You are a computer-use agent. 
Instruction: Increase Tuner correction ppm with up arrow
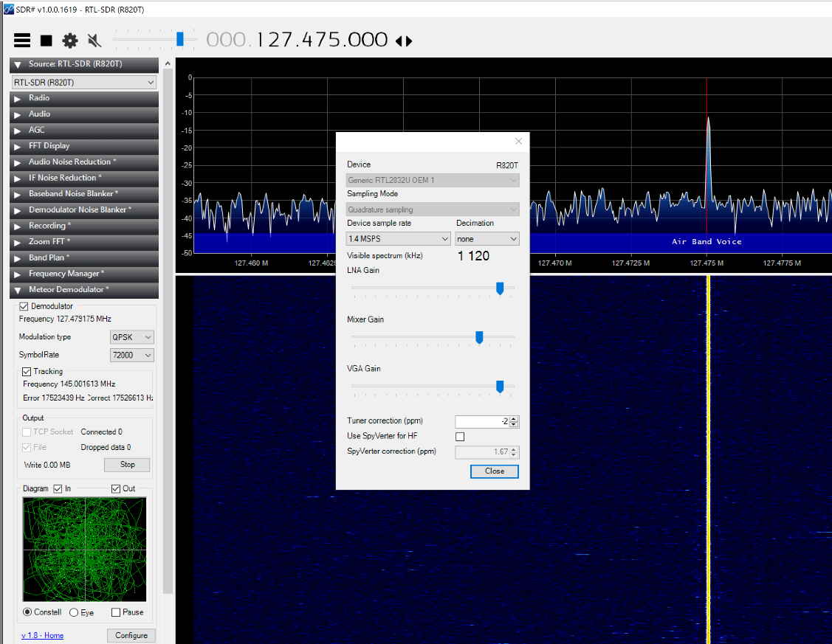514,419
